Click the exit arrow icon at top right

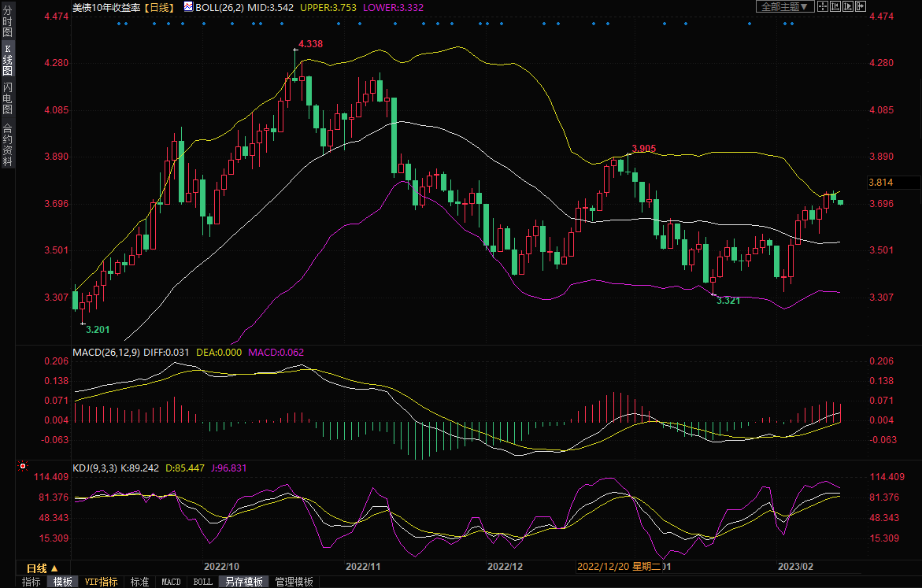tap(861, 6)
